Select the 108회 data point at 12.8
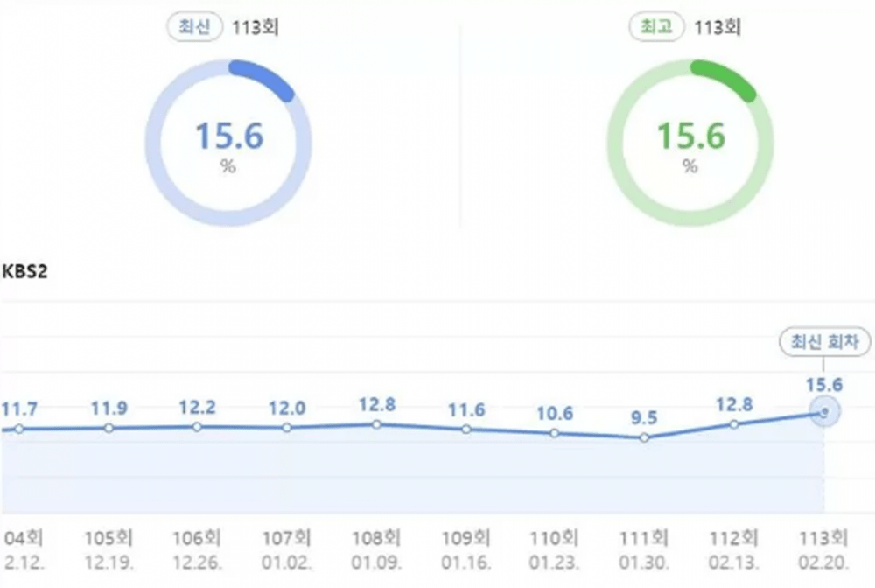 [x=376, y=424]
